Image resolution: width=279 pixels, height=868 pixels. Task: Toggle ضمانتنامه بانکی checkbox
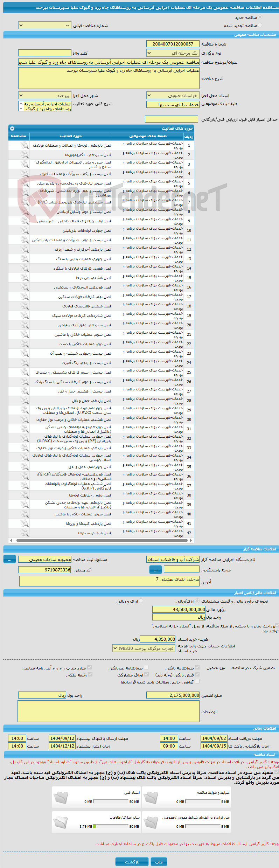point(197,667)
